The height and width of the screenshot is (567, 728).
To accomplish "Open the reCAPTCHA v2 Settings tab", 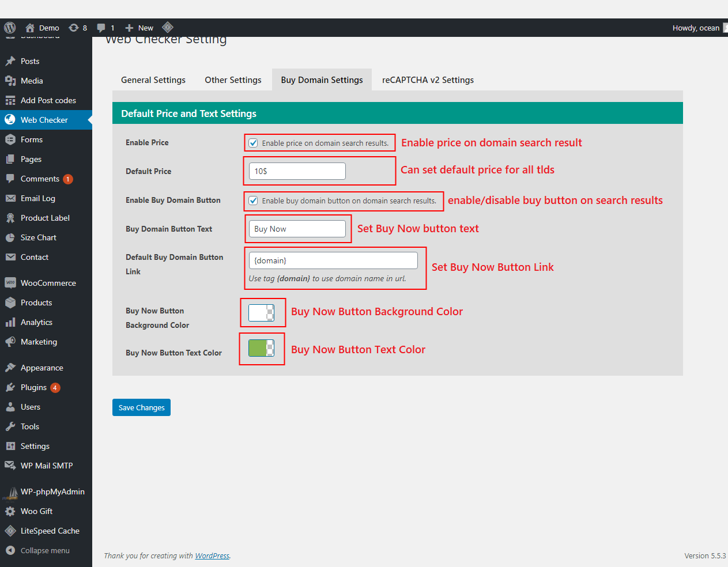I will [428, 80].
